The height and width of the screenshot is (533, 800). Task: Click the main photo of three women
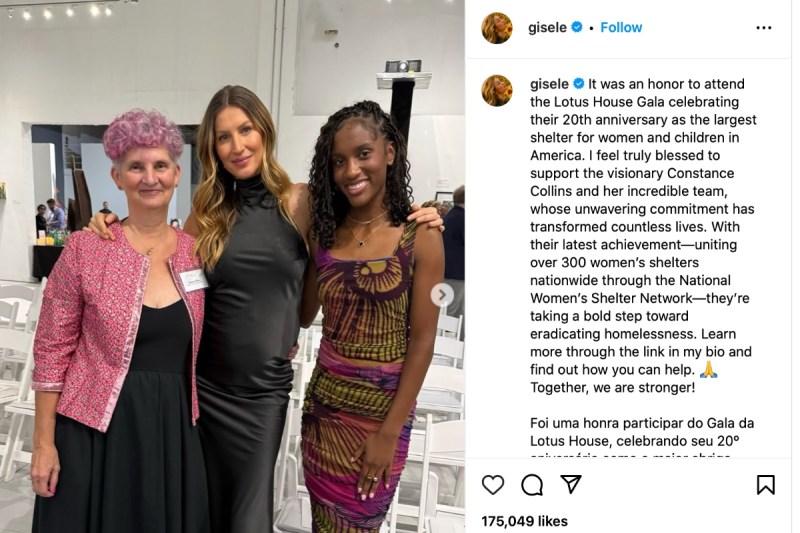point(232,266)
